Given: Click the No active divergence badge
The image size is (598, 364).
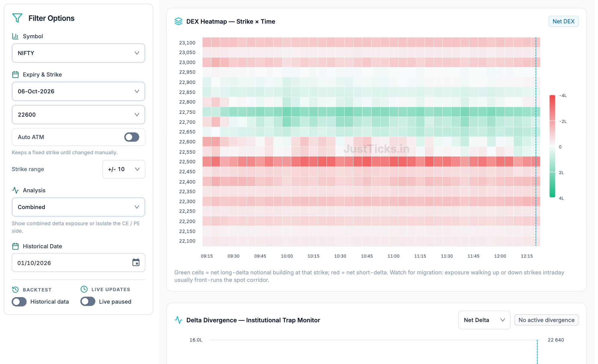Looking at the screenshot, I should click(x=546, y=320).
